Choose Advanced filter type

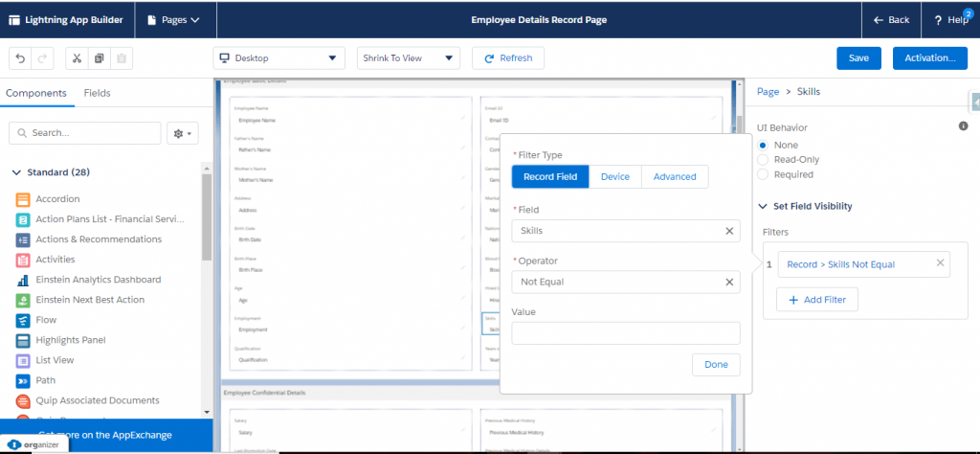[675, 177]
